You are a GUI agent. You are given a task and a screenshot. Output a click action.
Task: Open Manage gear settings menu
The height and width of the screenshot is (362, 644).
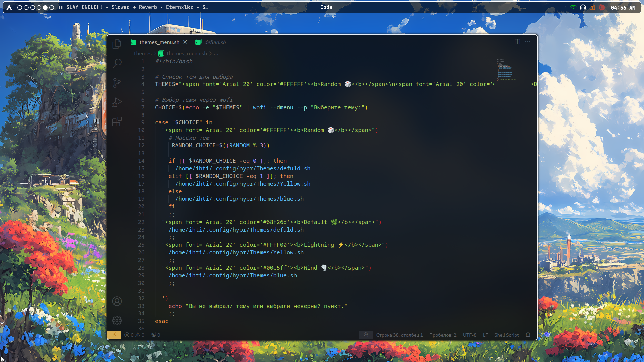click(x=117, y=321)
